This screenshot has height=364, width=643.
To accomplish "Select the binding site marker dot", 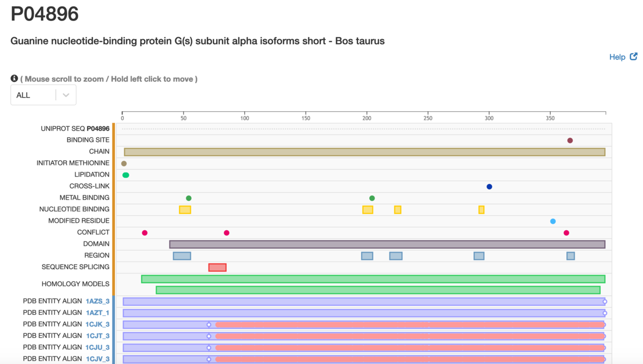I will (570, 140).
